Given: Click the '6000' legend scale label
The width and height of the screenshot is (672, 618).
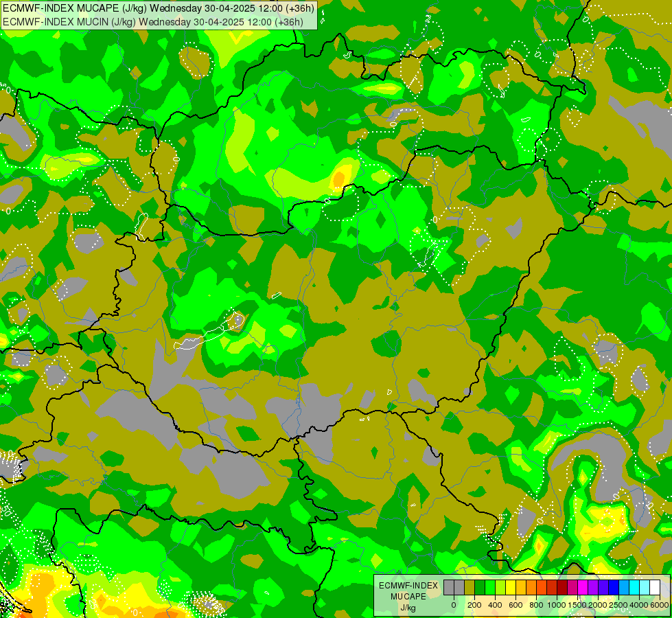Looking at the screenshot, I should 659,605.
